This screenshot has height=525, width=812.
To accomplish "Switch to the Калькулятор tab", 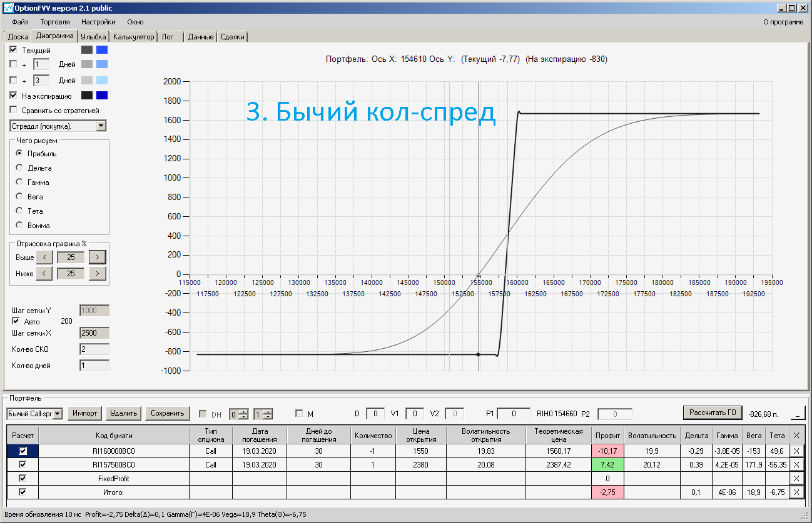I will tap(133, 37).
